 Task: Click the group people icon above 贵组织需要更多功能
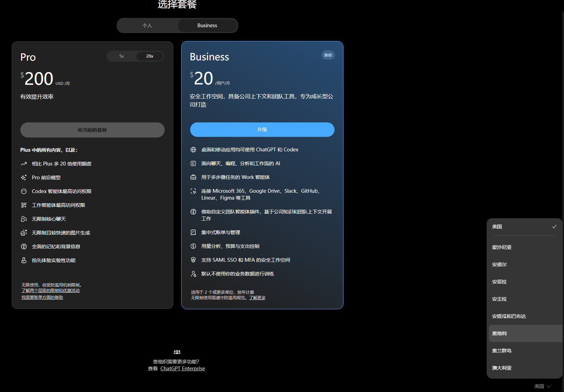177,352
